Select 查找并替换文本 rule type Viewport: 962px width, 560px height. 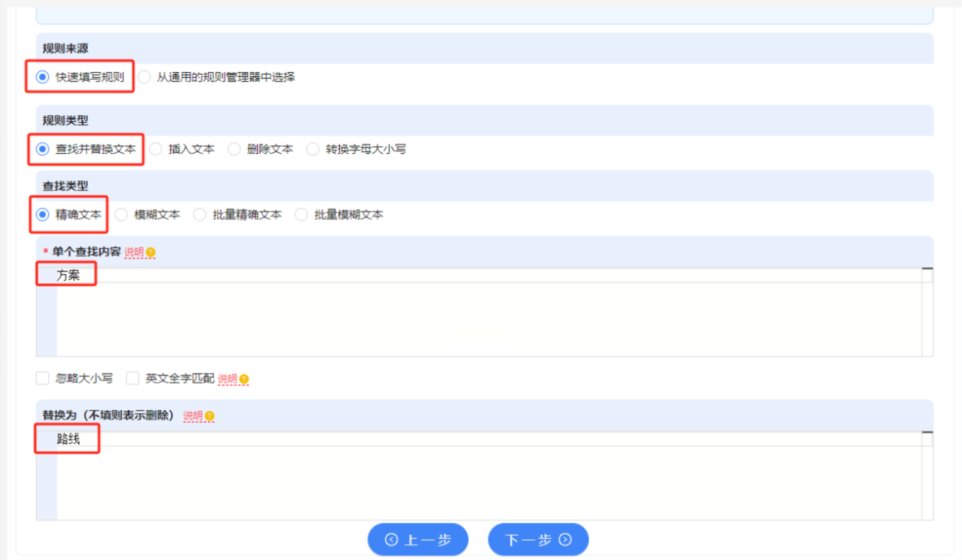(43, 149)
